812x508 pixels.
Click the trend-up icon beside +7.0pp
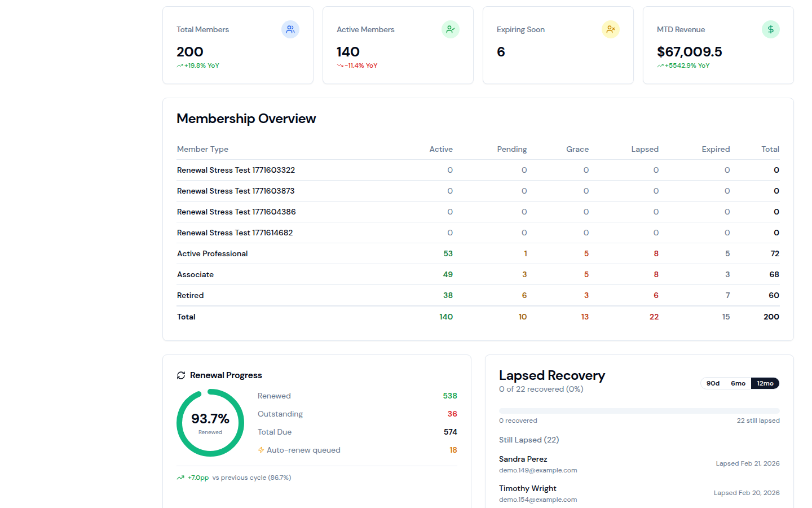pyautogui.click(x=180, y=478)
